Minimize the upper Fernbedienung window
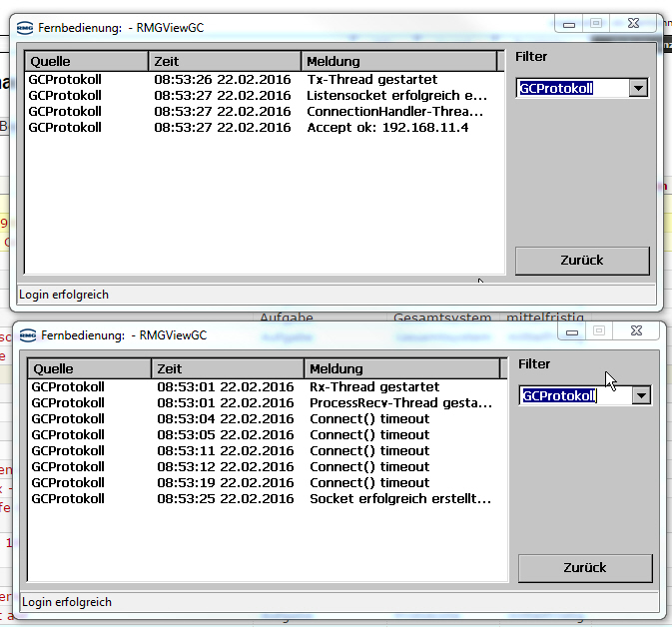Image resolution: width=672 pixels, height=627 pixels. tap(569, 24)
